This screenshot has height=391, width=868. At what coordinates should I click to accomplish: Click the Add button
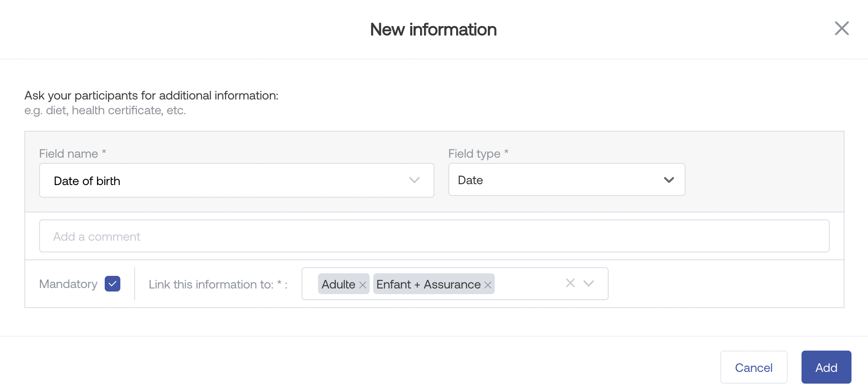point(826,368)
